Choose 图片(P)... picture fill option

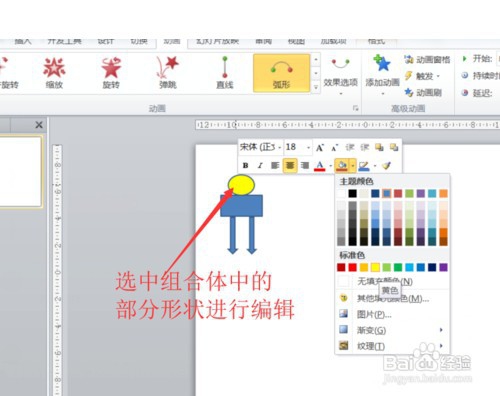[x=392, y=314]
